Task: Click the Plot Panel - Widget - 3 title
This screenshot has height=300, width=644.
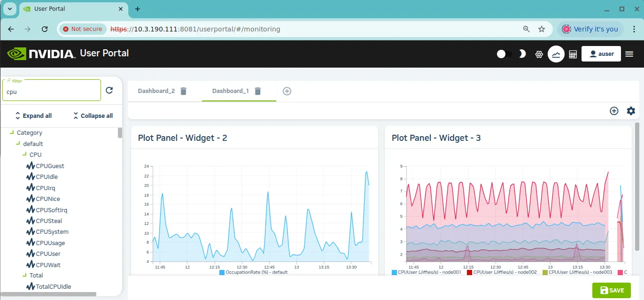Action: 436,138
